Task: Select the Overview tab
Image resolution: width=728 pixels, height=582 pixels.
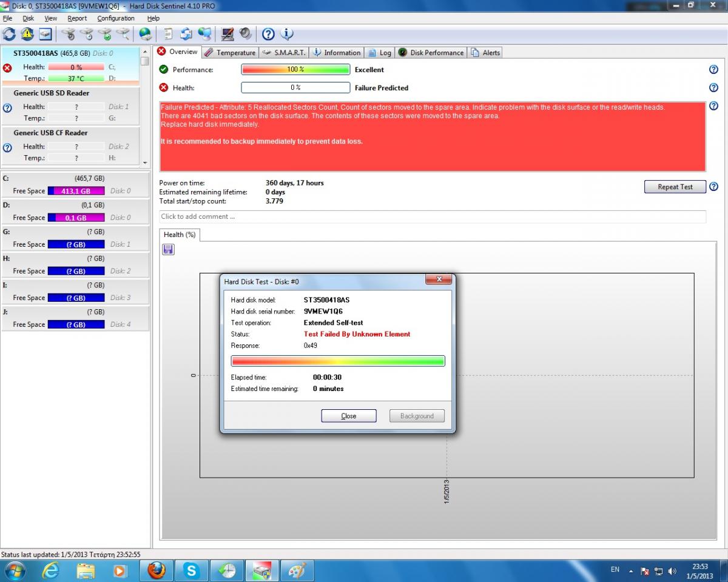Action: [x=177, y=52]
